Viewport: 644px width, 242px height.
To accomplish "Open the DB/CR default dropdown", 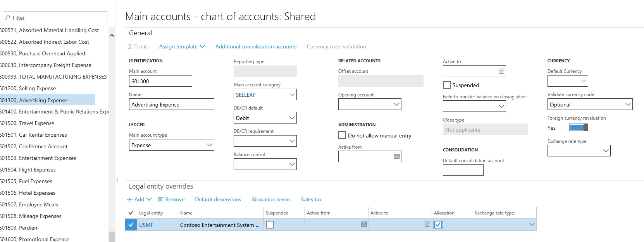I will pos(292,118).
